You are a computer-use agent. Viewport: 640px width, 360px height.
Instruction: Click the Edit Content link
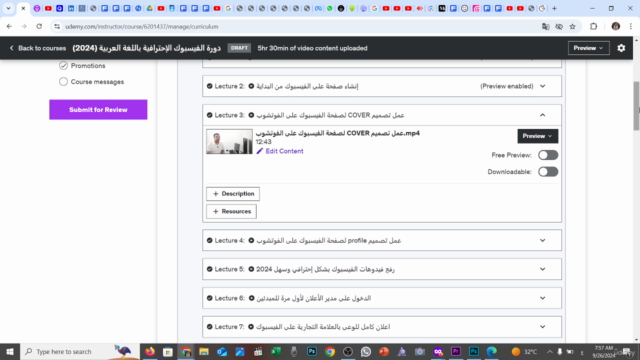click(284, 151)
